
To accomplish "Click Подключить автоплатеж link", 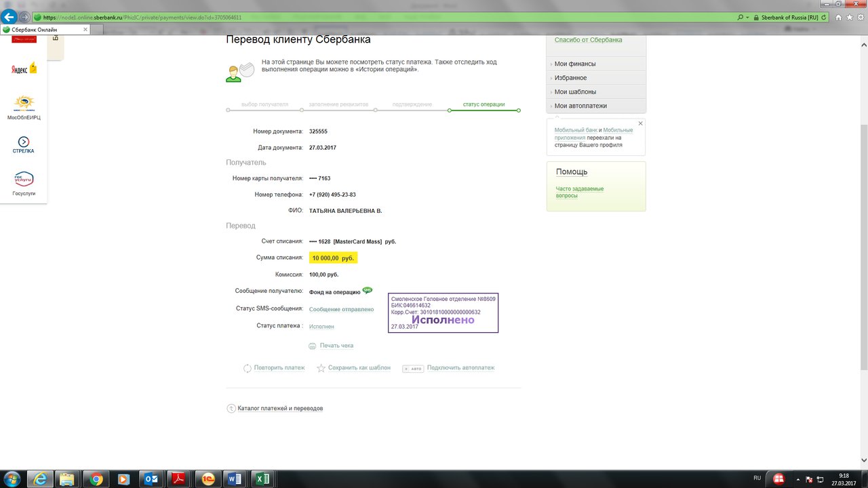I will point(461,368).
